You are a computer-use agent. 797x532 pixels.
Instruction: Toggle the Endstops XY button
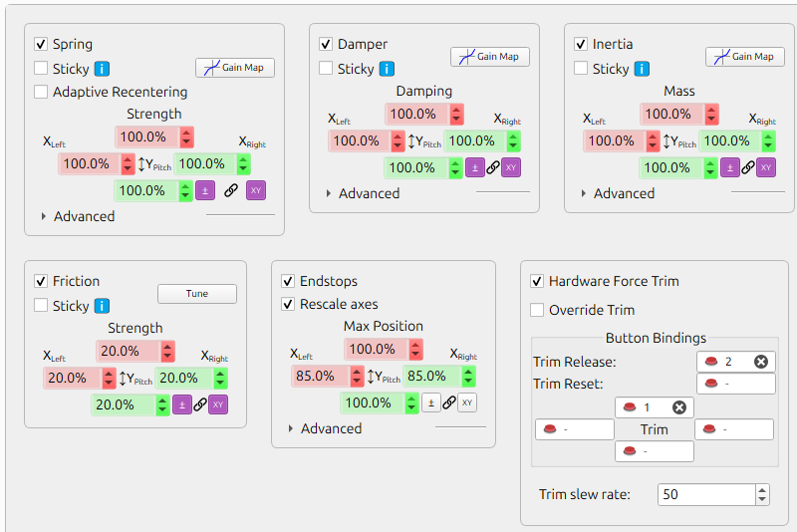(x=467, y=402)
